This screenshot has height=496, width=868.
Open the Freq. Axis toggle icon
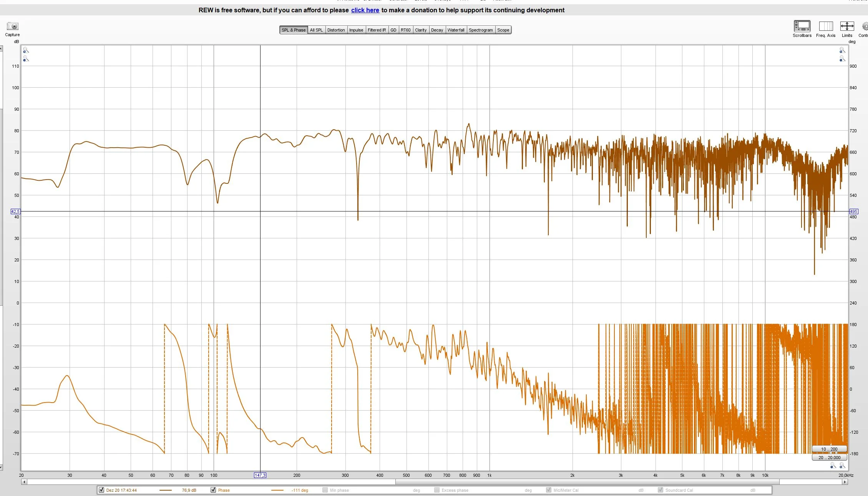826,26
